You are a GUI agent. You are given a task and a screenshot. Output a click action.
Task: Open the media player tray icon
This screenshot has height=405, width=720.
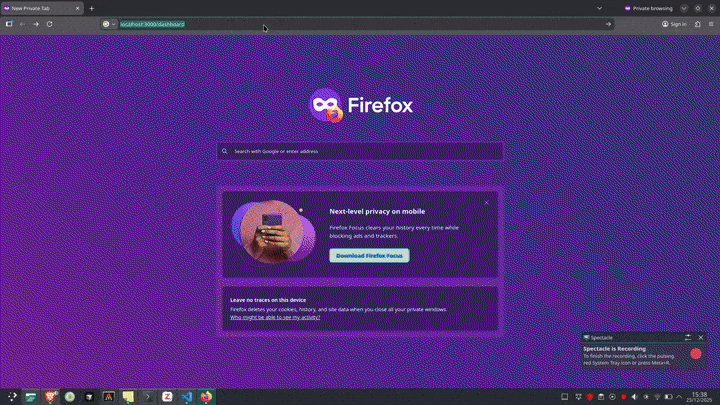(x=612, y=397)
